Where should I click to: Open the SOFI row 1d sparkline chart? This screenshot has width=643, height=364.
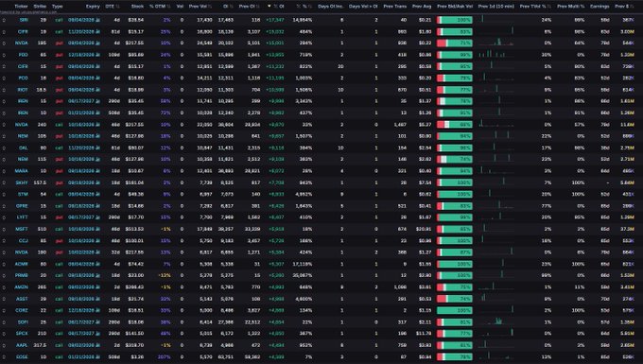[496, 321]
